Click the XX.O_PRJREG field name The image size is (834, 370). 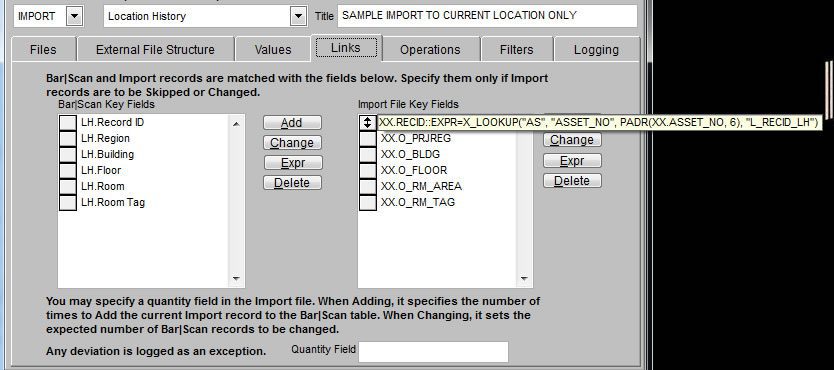click(416, 138)
